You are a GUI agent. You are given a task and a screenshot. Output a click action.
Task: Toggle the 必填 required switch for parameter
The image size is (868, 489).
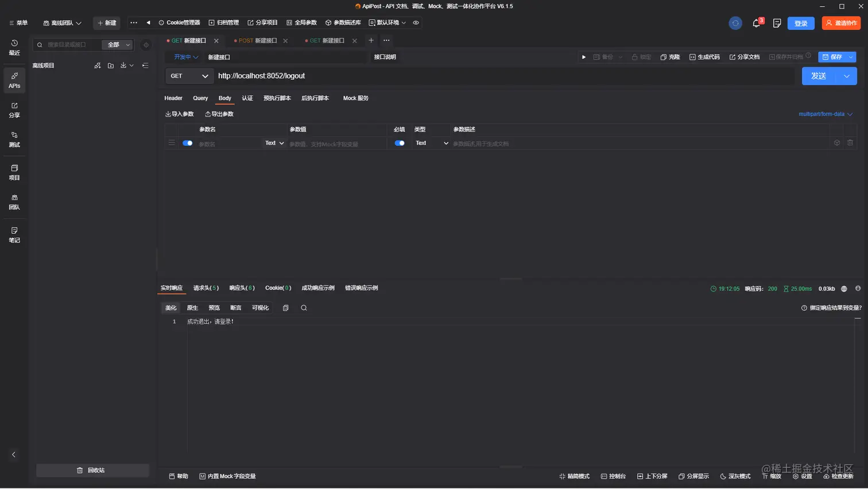(x=399, y=143)
